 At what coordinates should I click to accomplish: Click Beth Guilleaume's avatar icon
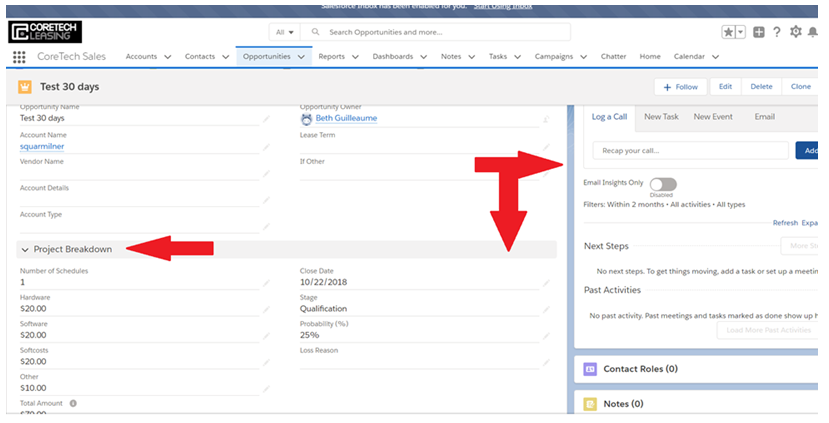307,119
